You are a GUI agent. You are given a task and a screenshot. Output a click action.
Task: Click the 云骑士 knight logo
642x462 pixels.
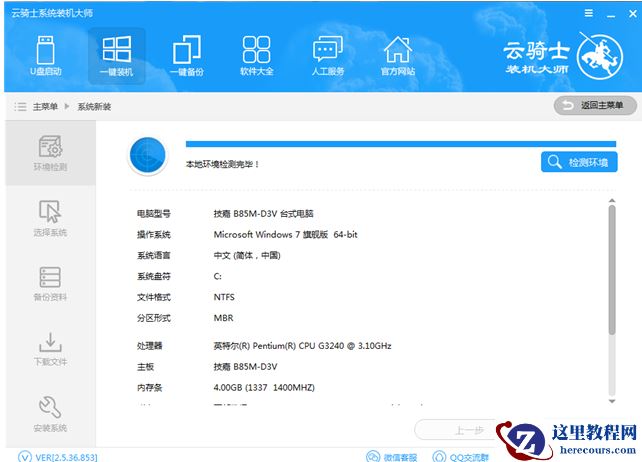click(x=600, y=57)
